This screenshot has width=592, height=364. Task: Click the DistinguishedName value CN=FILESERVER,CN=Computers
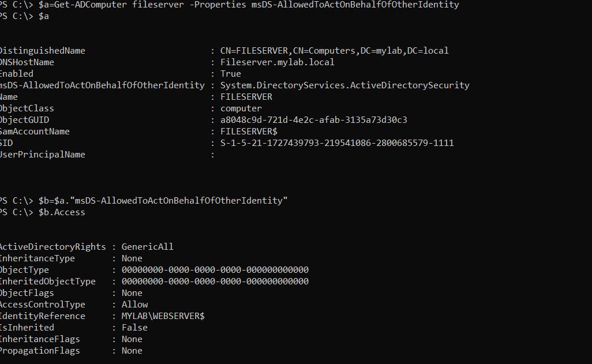pyautogui.click(x=334, y=51)
